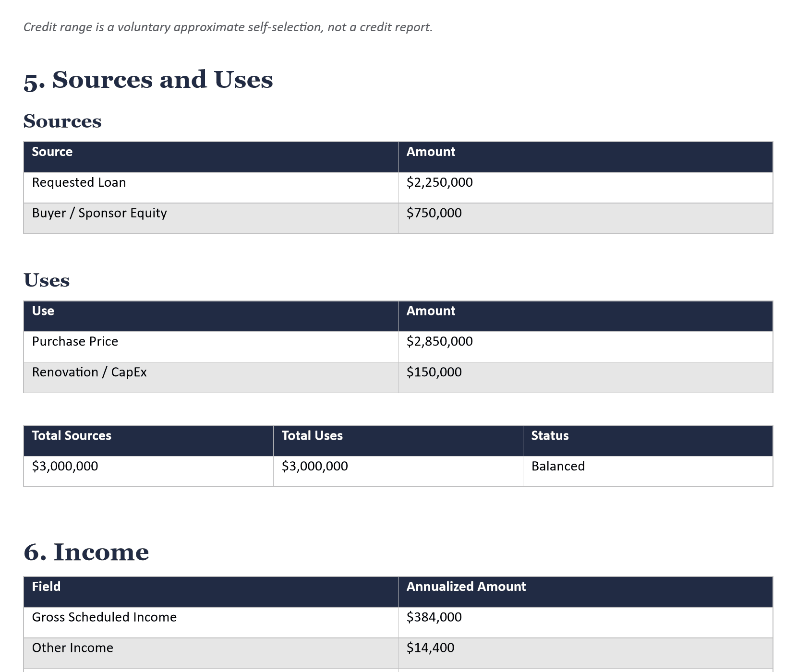This screenshot has height=672, width=797.
Task: Click the Amount header in the Uses table
Action: [x=585, y=316]
